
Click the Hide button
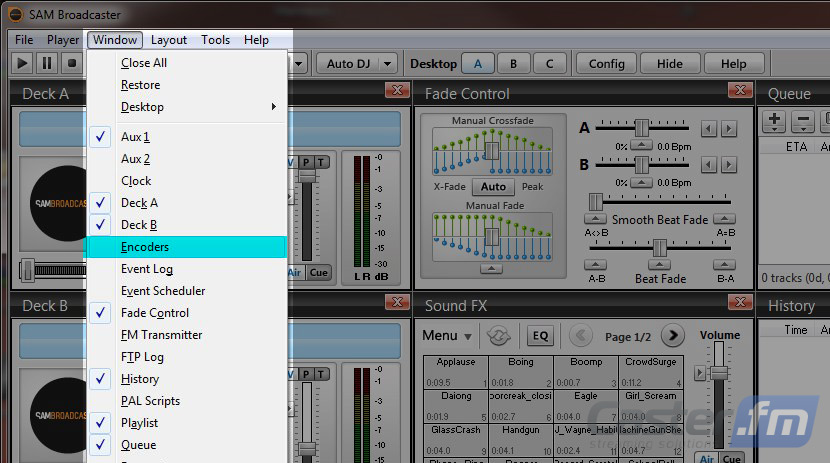(670, 63)
